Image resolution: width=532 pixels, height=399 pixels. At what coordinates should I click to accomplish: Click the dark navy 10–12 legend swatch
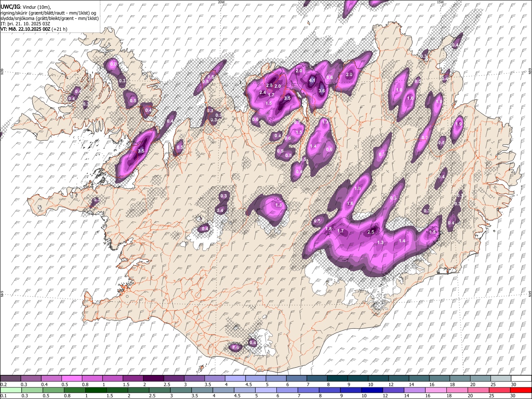coord(372,390)
